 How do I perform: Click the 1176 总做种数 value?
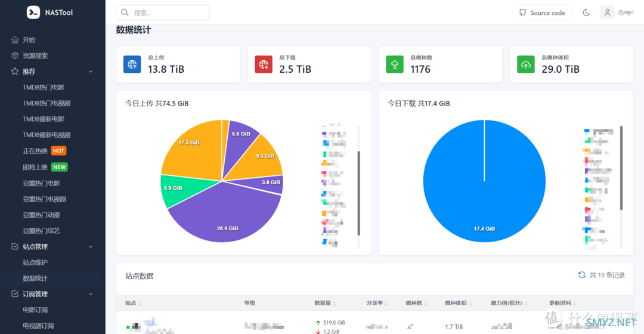pos(420,69)
